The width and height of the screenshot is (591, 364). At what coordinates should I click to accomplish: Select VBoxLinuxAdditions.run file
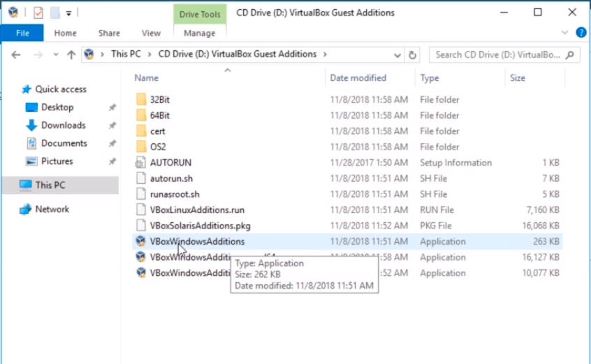[197, 210]
